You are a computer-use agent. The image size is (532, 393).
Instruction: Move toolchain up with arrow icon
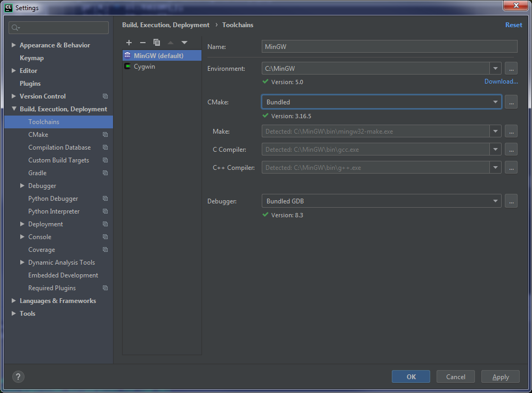[x=171, y=43]
